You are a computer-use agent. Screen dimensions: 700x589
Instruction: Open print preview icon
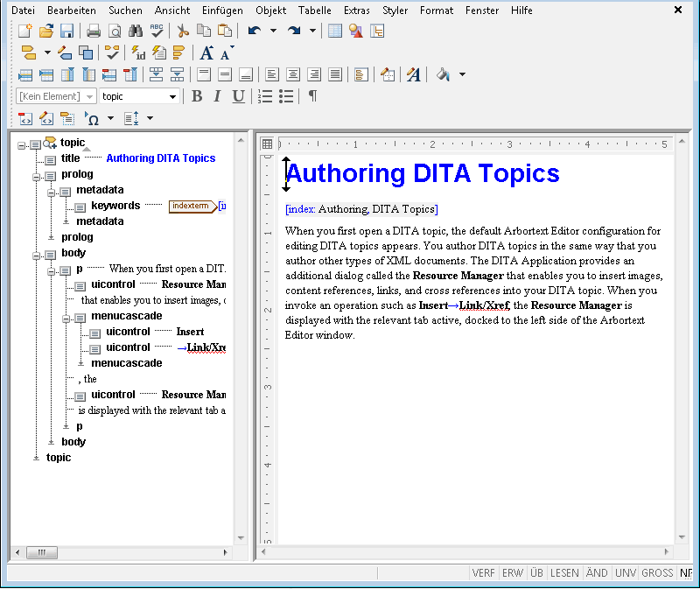pos(115,31)
